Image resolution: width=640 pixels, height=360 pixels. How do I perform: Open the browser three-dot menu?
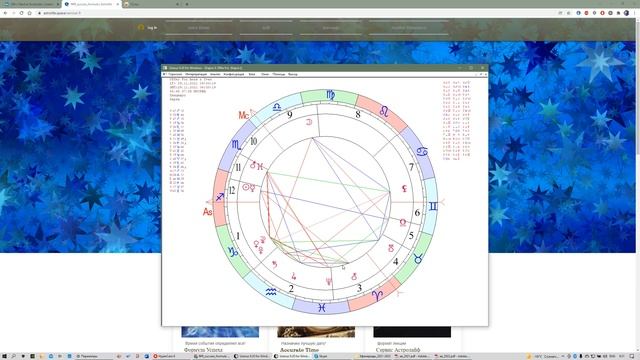pyautogui.click(x=635, y=13)
